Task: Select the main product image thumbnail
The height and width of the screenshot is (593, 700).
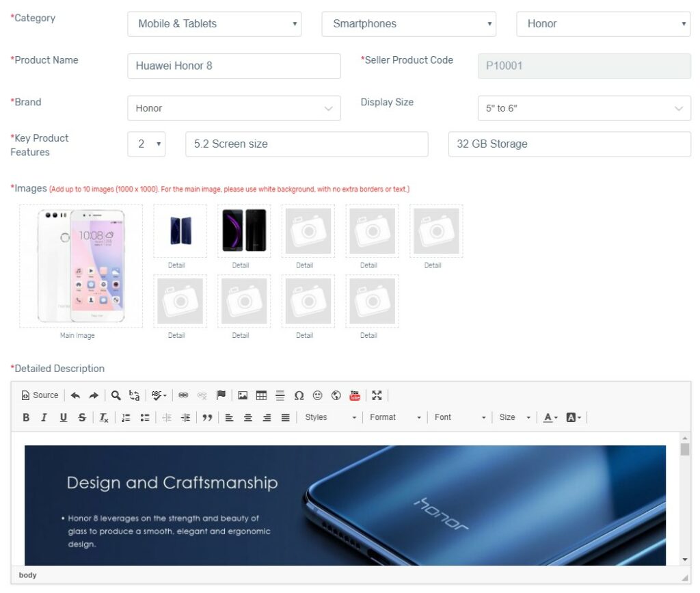Action: 81,266
